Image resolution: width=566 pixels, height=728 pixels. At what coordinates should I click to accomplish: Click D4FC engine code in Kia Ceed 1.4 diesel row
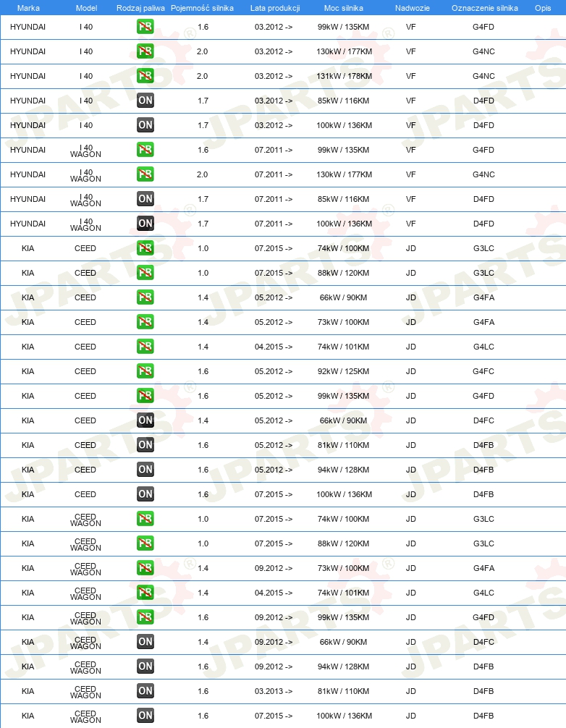[x=483, y=420]
